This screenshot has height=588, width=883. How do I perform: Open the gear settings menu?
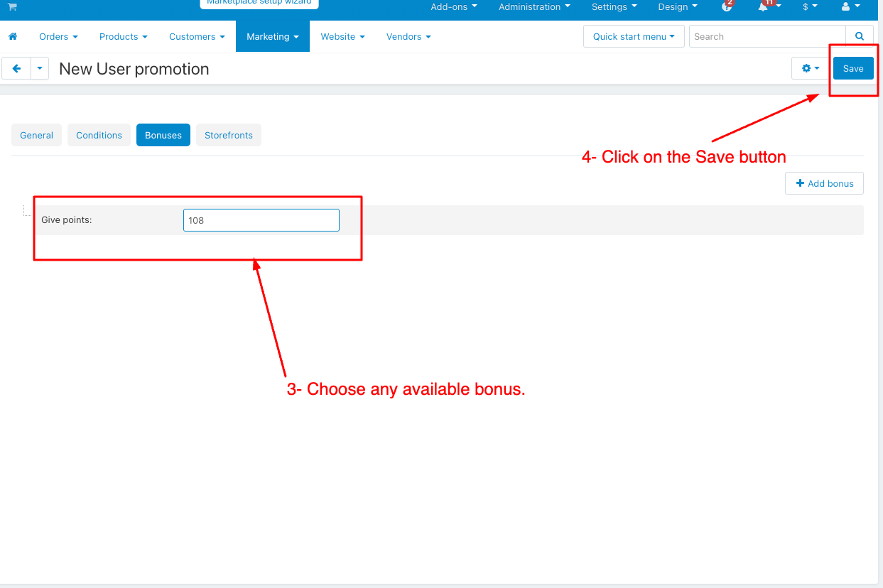pyautogui.click(x=810, y=69)
